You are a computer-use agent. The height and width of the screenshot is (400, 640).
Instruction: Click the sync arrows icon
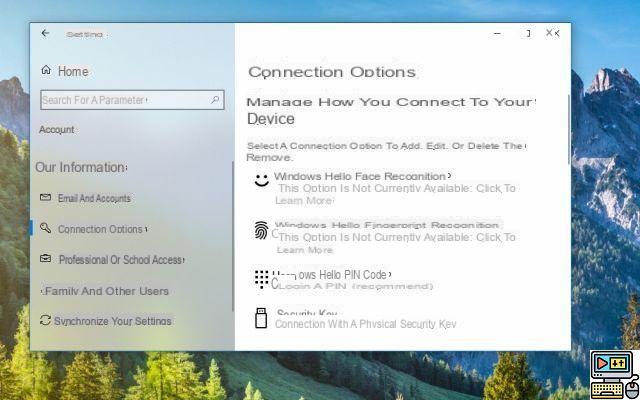coord(45,320)
